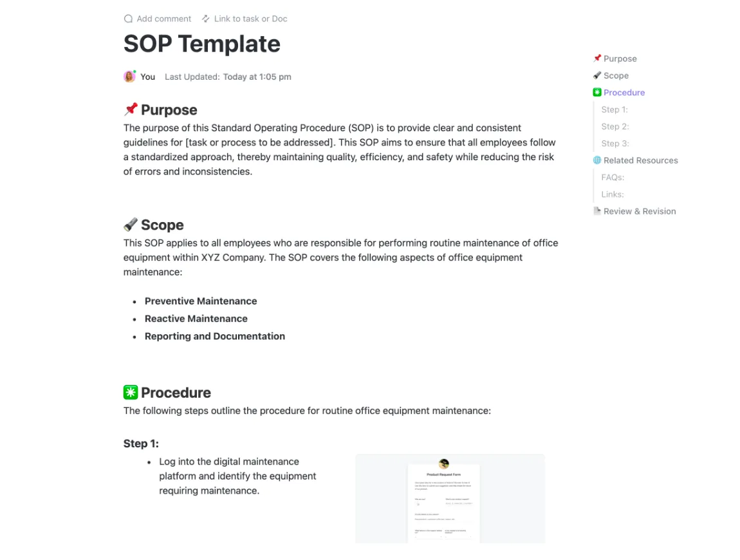Click the document icon next to Review & Revision
This screenshot has width=740, height=560.
tap(597, 211)
